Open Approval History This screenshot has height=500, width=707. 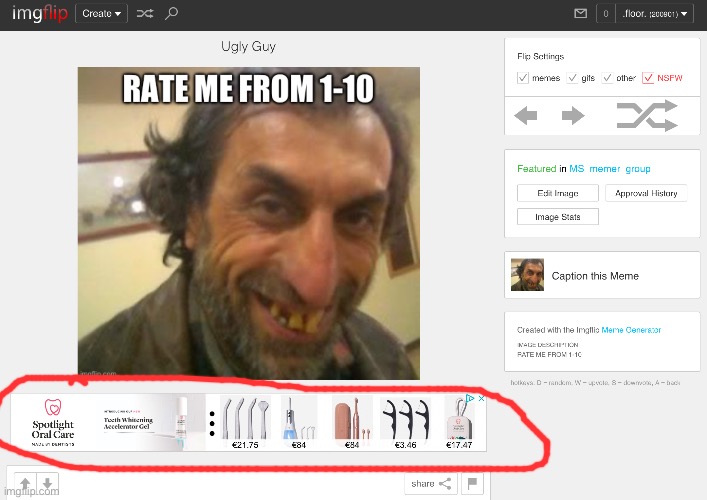click(x=646, y=193)
